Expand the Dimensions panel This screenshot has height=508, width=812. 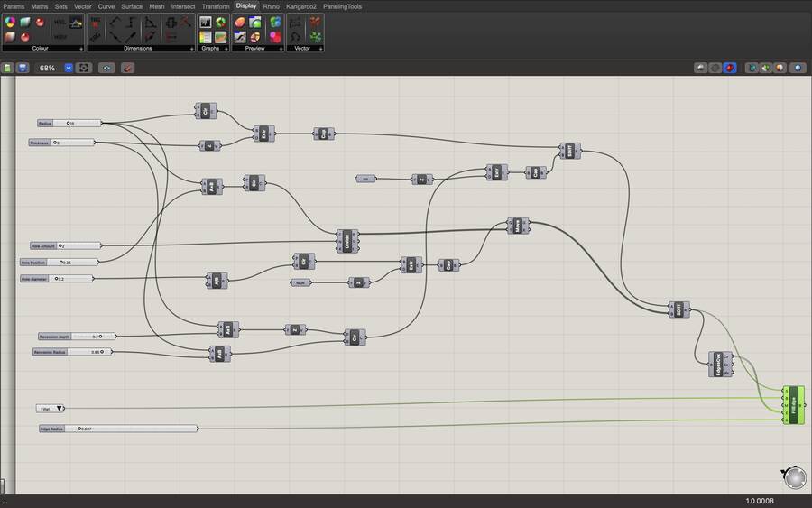[192, 48]
